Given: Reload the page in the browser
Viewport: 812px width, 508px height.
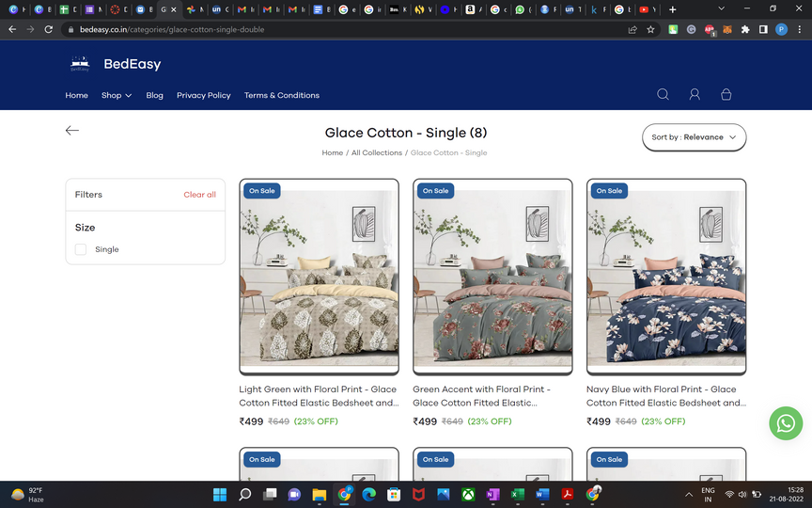Looking at the screenshot, I should pyautogui.click(x=48, y=29).
